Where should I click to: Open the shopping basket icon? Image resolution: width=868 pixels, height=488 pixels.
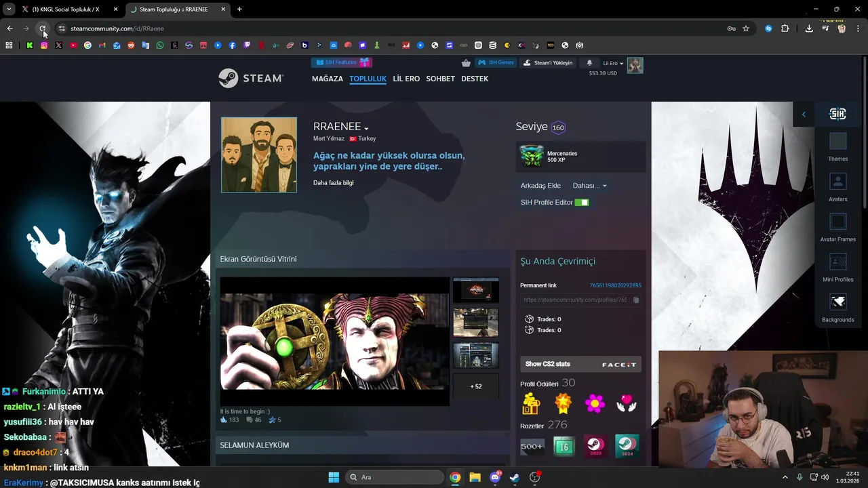tap(466, 63)
